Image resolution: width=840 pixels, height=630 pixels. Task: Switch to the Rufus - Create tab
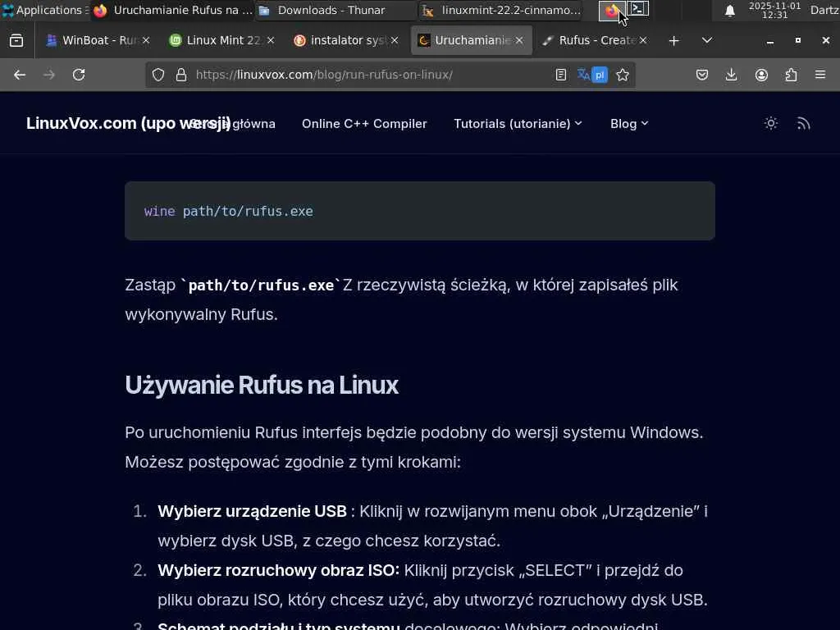[595, 40]
